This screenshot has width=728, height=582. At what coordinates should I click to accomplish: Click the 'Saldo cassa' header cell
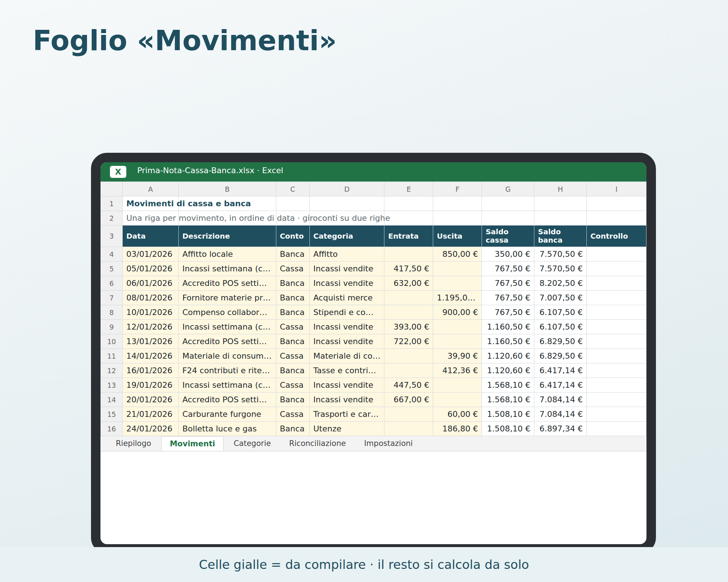point(508,236)
